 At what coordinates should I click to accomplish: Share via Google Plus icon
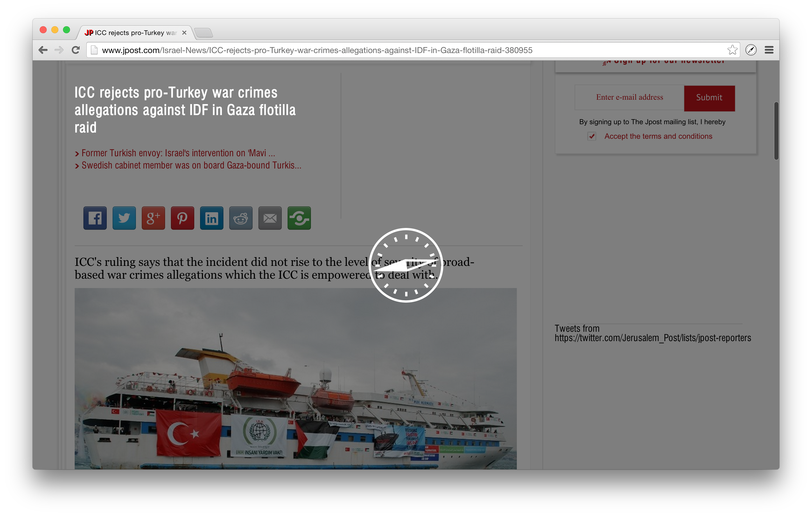(x=153, y=218)
